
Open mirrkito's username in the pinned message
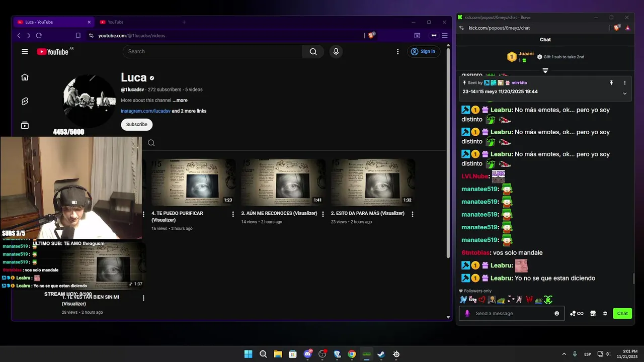(519, 83)
